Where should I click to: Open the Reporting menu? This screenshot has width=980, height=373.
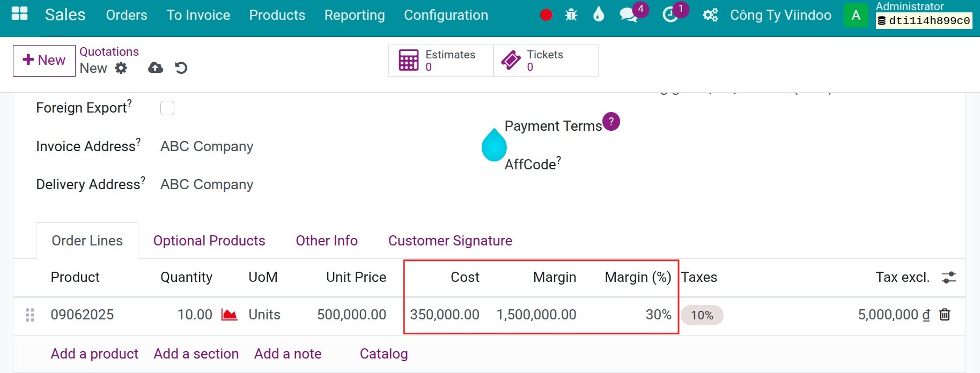pyautogui.click(x=355, y=15)
